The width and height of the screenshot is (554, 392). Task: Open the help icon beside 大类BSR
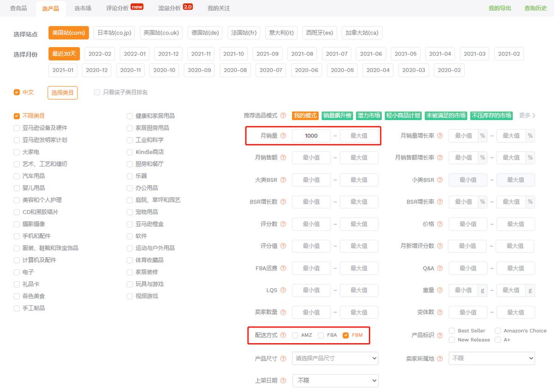click(x=283, y=179)
